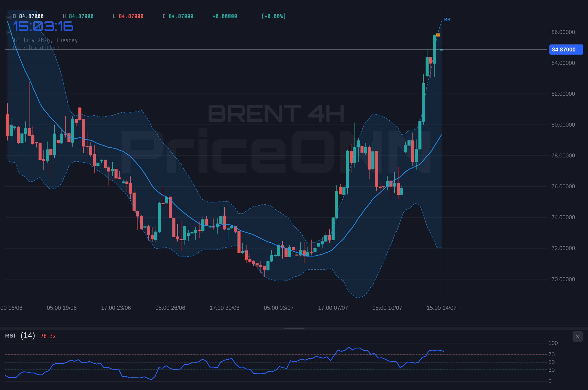Click the Close value C 84.87000
Viewport: 588px width, 390px height.
click(178, 16)
